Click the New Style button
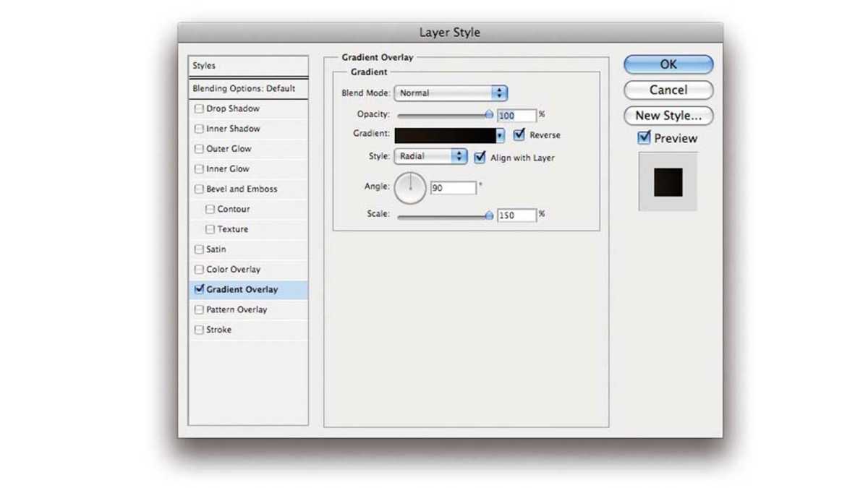Screen dimensions: 868x488 (667, 116)
